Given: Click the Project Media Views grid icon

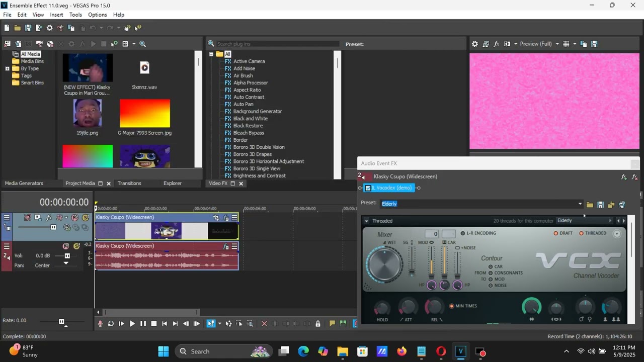Looking at the screenshot, I should pyautogui.click(x=125, y=44).
